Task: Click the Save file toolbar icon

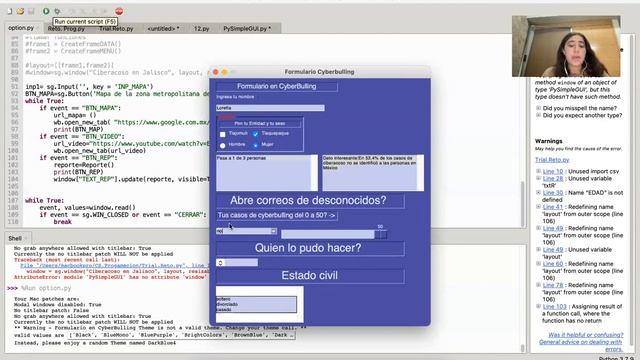Action: pyautogui.click(x=31, y=11)
